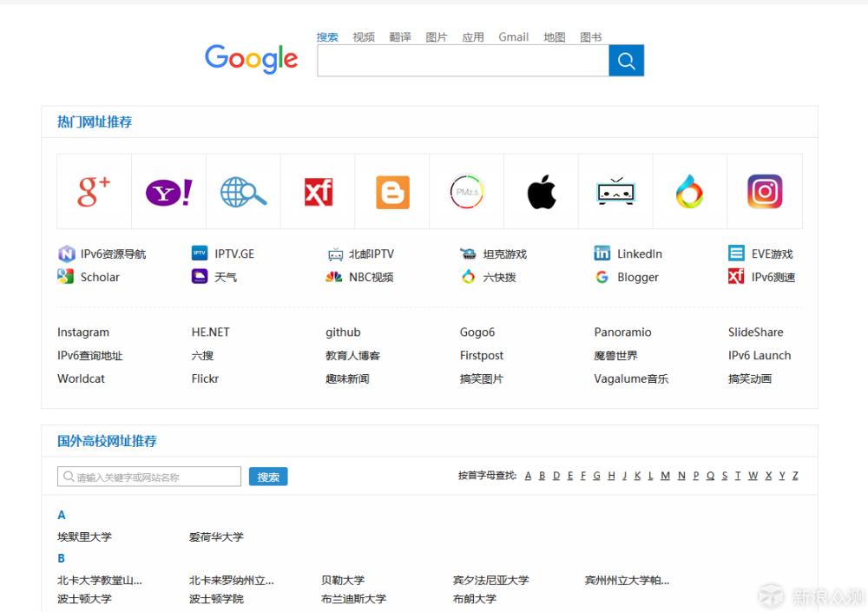Open the Gmail tab
This screenshot has width=868, height=612.
click(x=514, y=37)
